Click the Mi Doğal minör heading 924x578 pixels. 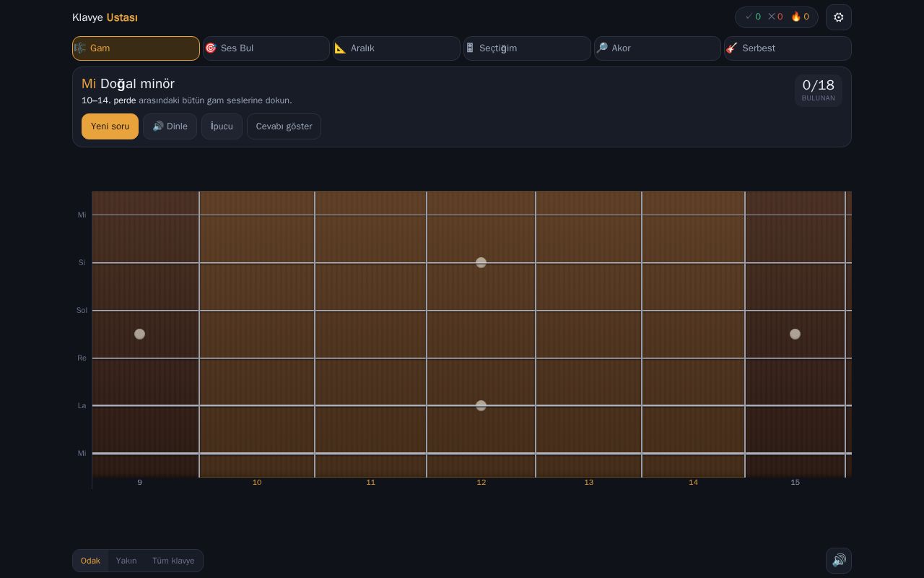point(128,84)
